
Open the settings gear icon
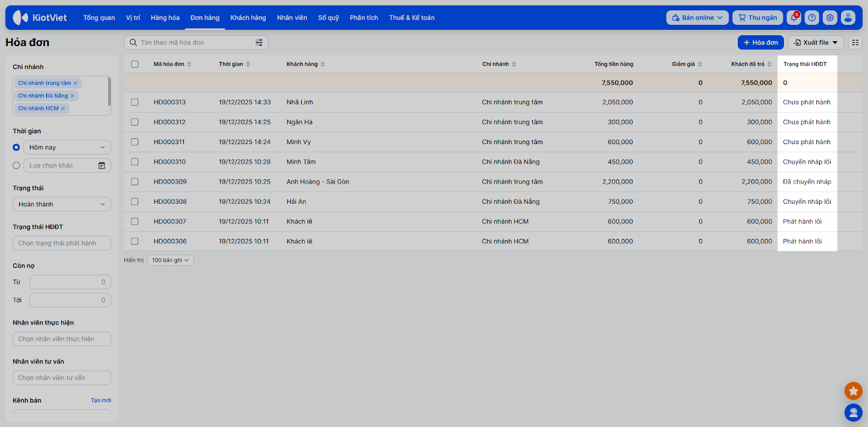830,18
